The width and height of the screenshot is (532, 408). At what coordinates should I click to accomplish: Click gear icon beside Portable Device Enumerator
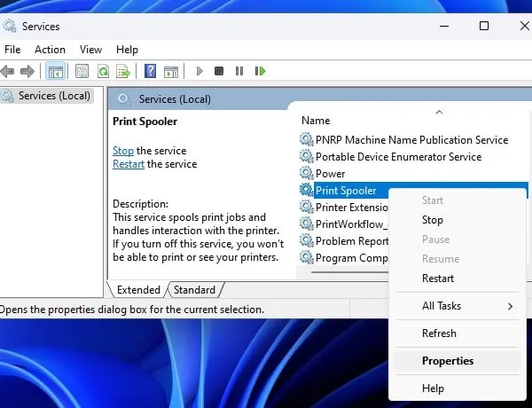tap(307, 156)
